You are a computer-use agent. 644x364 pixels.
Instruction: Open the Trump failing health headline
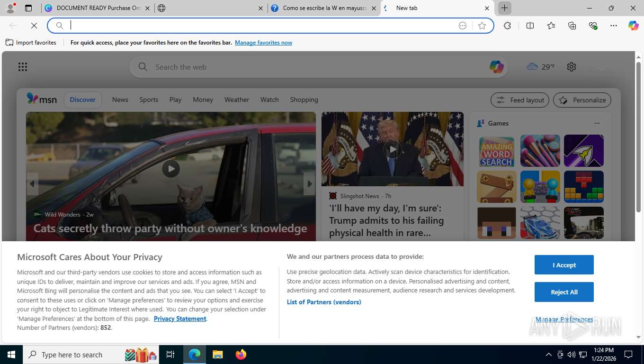tap(386, 220)
